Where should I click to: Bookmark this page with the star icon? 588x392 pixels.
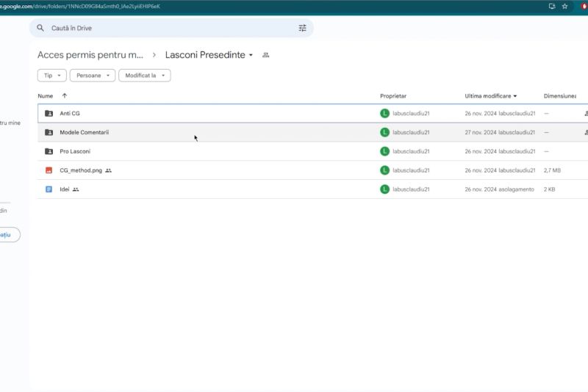tap(564, 6)
